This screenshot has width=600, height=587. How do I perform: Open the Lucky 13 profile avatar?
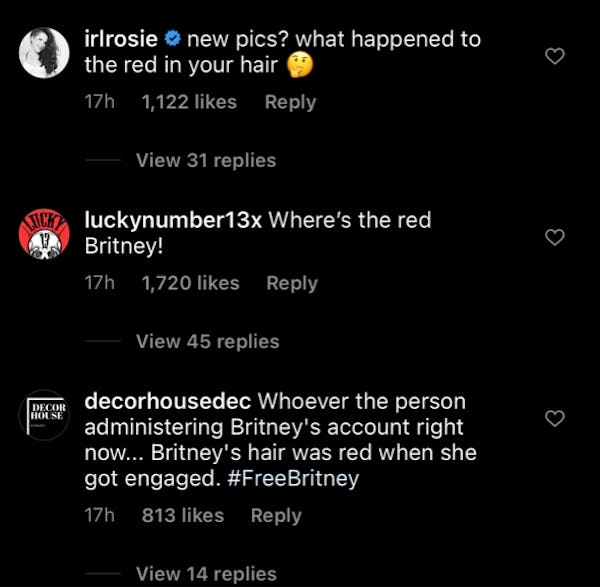coord(44,234)
